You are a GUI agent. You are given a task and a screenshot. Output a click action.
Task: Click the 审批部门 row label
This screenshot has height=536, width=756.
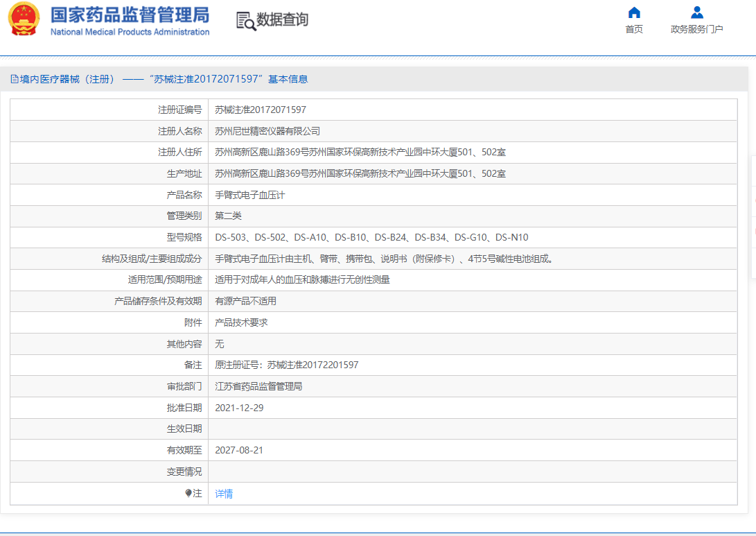click(184, 386)
